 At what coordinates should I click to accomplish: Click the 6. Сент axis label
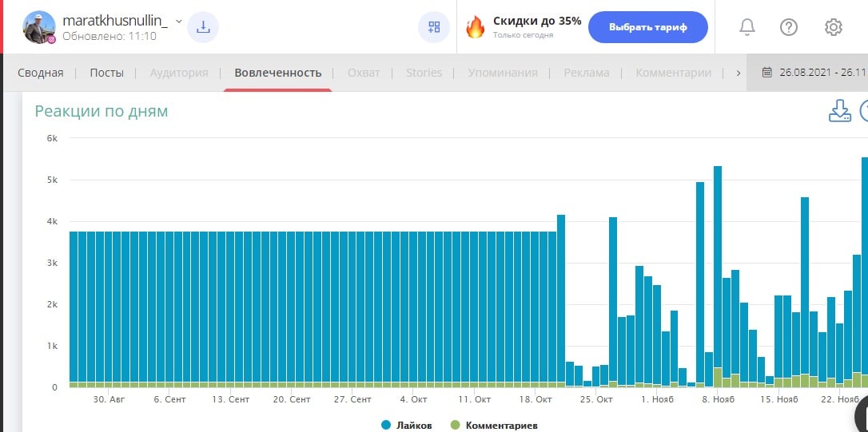point(170,399)
